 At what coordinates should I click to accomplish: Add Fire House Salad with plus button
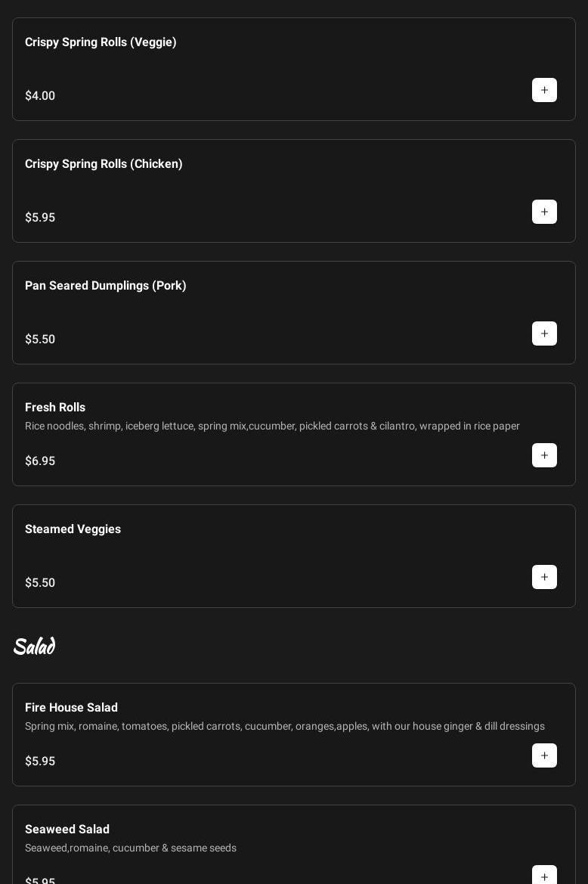pos(544,755)
